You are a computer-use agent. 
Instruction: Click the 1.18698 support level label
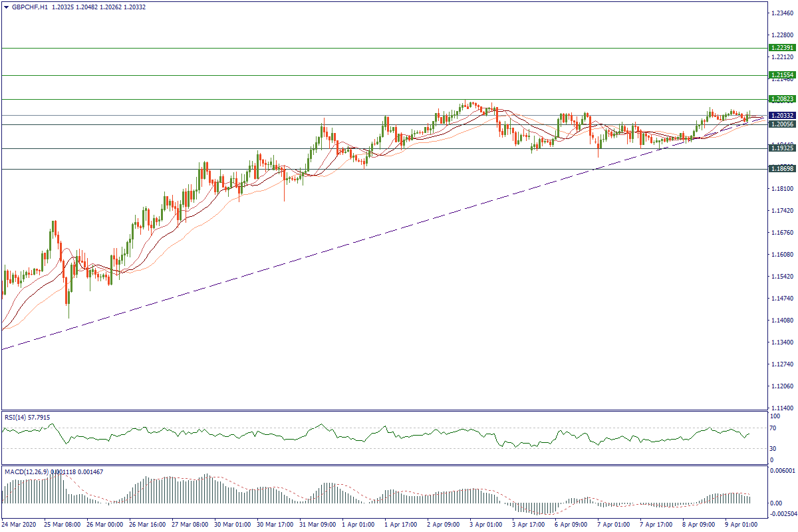782,170
